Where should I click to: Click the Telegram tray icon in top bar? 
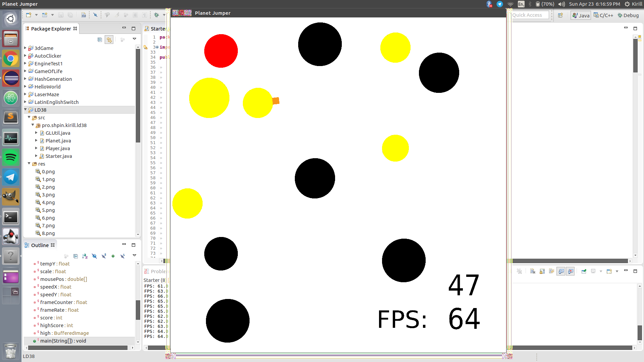[x=500, y=4]
